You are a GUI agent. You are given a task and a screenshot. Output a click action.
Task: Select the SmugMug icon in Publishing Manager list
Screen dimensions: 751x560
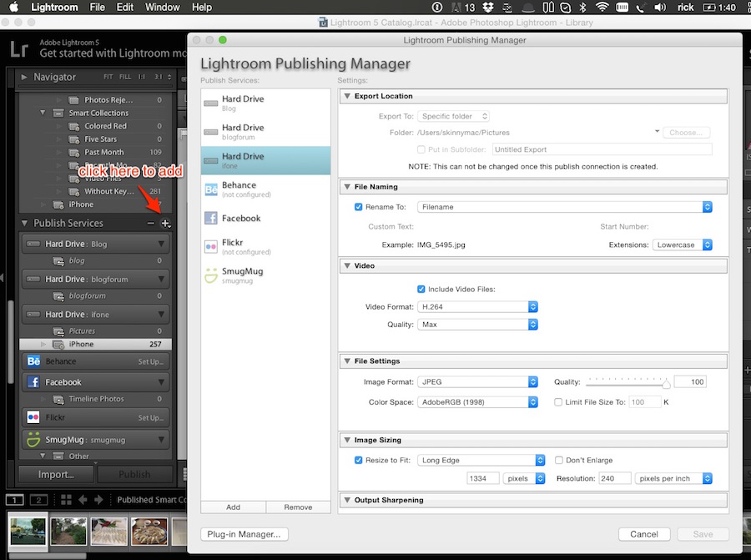click(211, 275)
